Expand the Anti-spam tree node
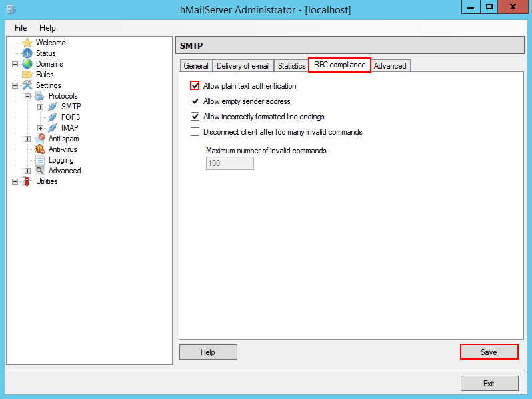Image resolution: width=532 pixels, height=399 pixels. (27, 139)
